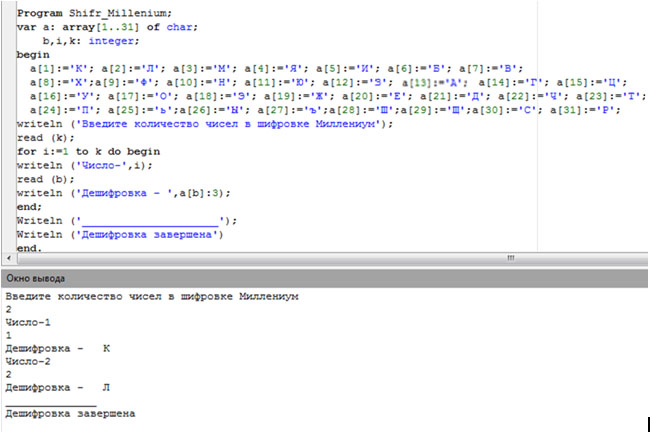
Task: Click the 'read (b);' statement
Action: [x=42, y=179]
